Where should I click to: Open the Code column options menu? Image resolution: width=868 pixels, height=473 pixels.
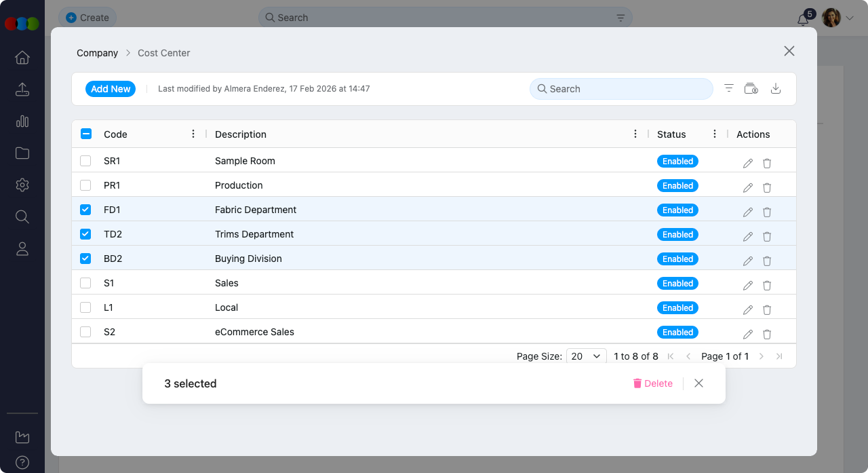pyautogui.click(x=193, y=134)
